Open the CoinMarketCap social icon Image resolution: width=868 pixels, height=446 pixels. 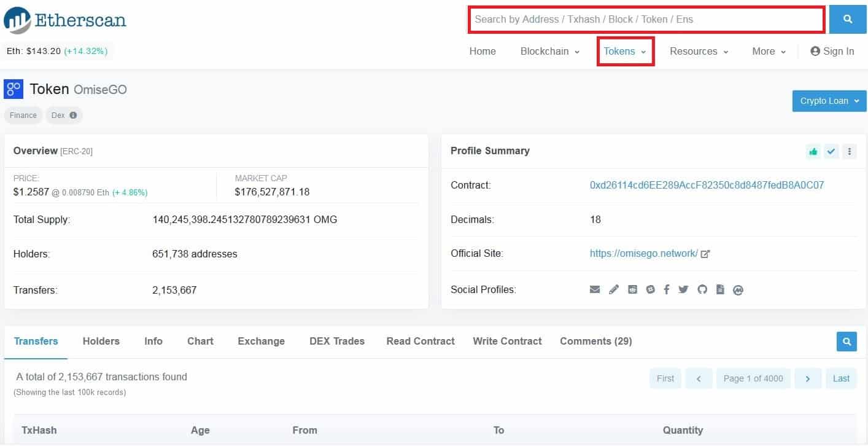[738, 290]
